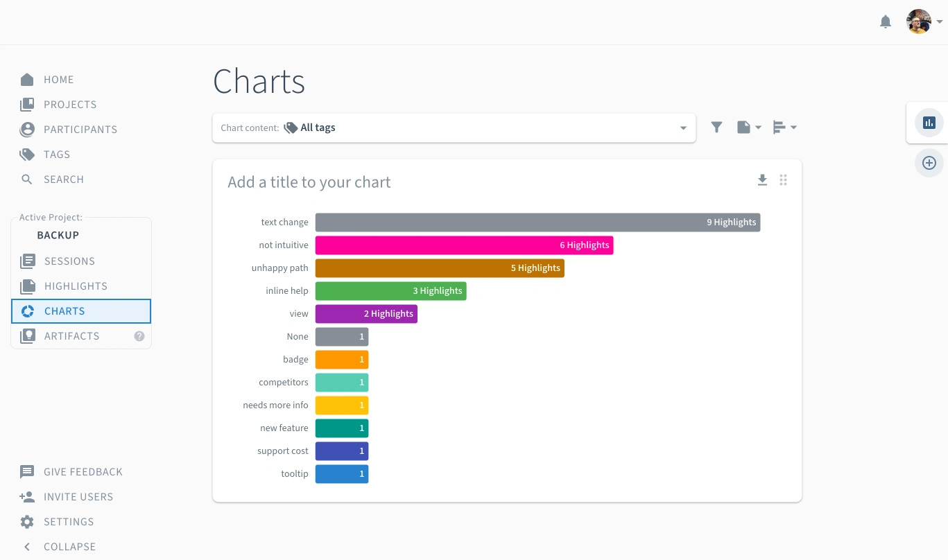This screenshot has height=560, width=948.
Task: Click the Artifacts help question mark
Action: click(x=139, y=336)
